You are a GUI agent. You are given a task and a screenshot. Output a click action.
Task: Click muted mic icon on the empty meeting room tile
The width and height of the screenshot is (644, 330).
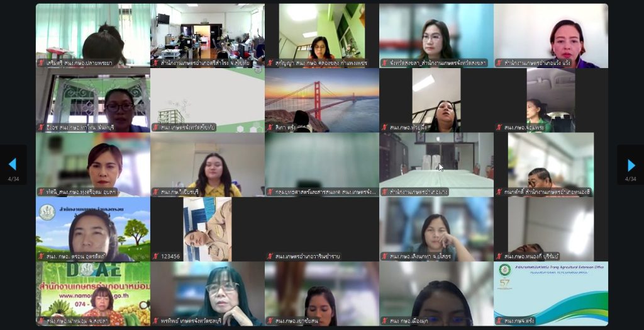[385, 192]
